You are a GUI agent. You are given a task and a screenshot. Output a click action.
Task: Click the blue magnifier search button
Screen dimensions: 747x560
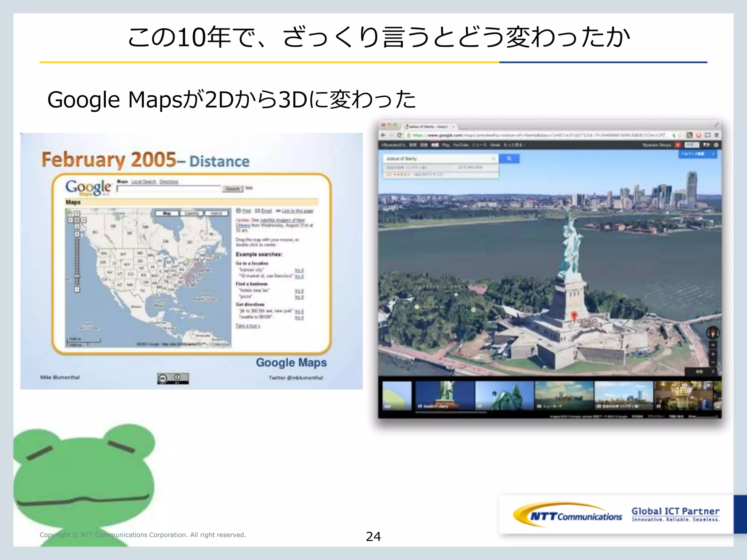click(509, 158)
